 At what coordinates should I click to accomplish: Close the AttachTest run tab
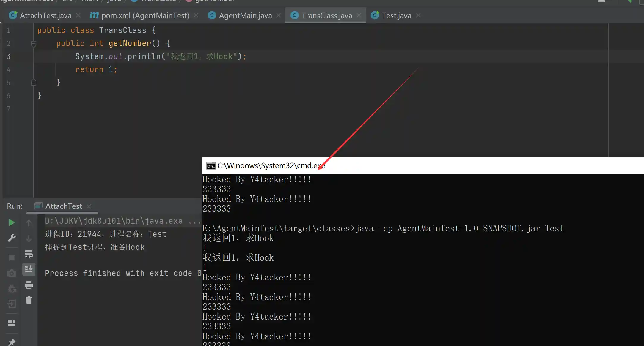89,206
